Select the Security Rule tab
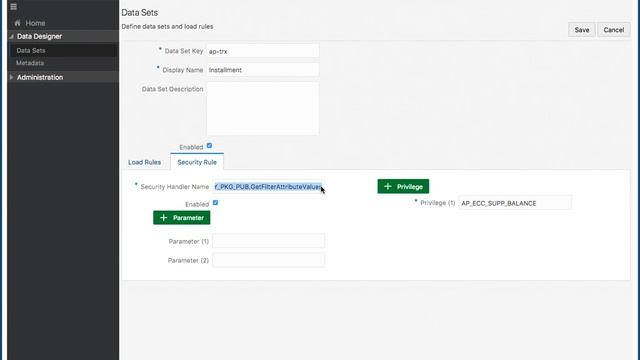 [x=197, y=162]
